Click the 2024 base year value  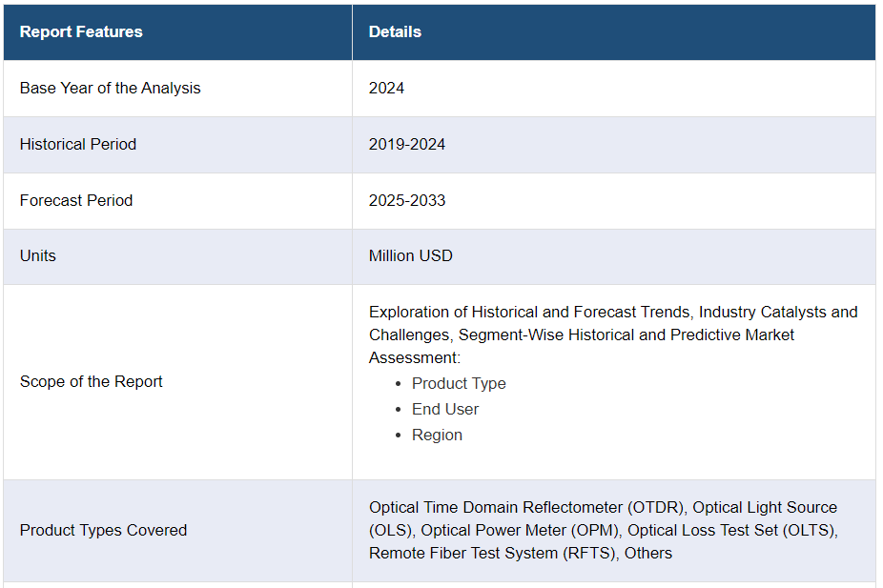[386, 88]
